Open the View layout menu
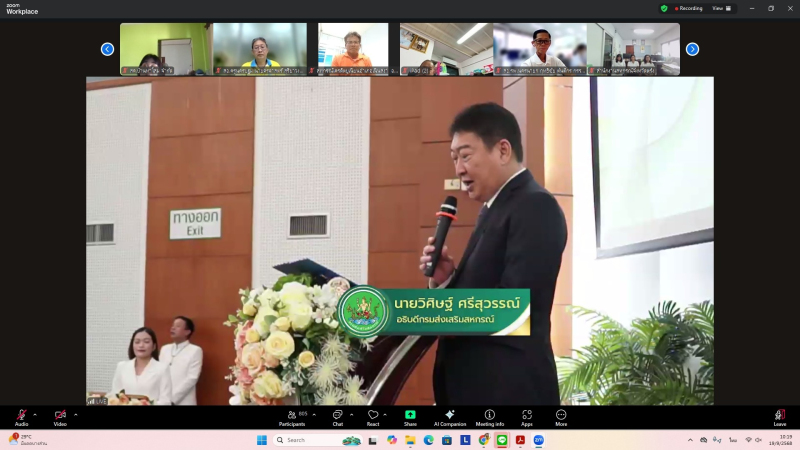The image size is (800, 450). (721, 8)
